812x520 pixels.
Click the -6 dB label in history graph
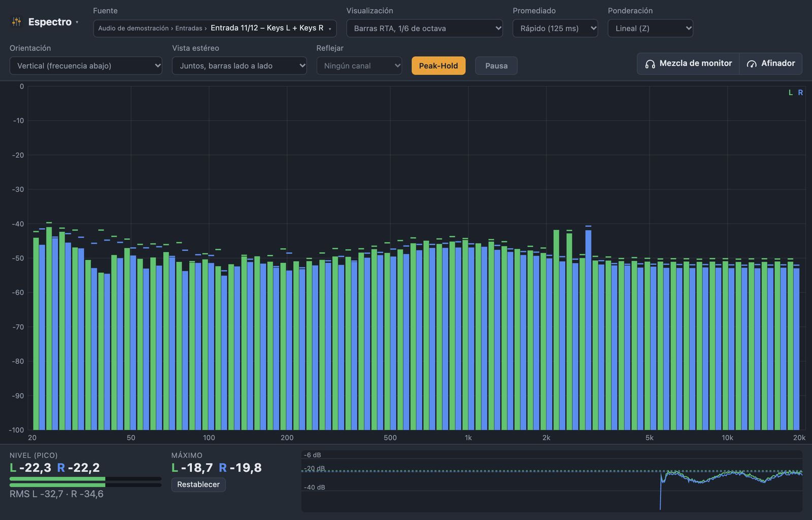coord(313,455)
